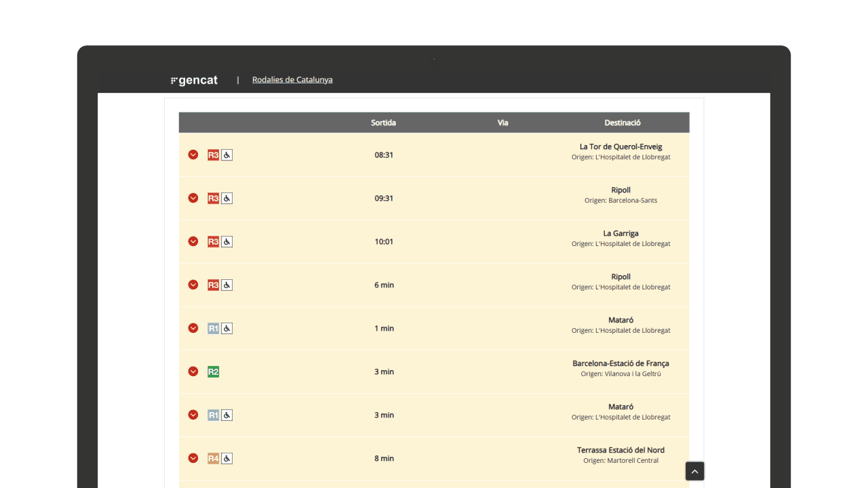868x488 pixels.
Task: Expand the 10:01 La Garriga train row
Action: [193, 241]
